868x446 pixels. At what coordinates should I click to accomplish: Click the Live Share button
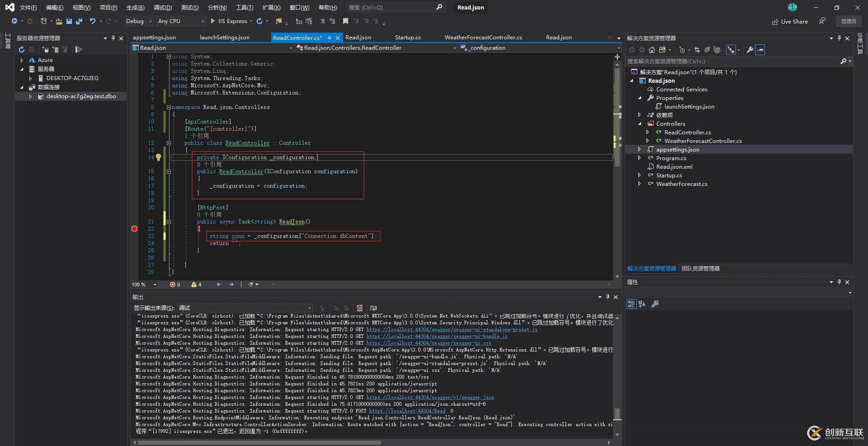coord(790,21)
